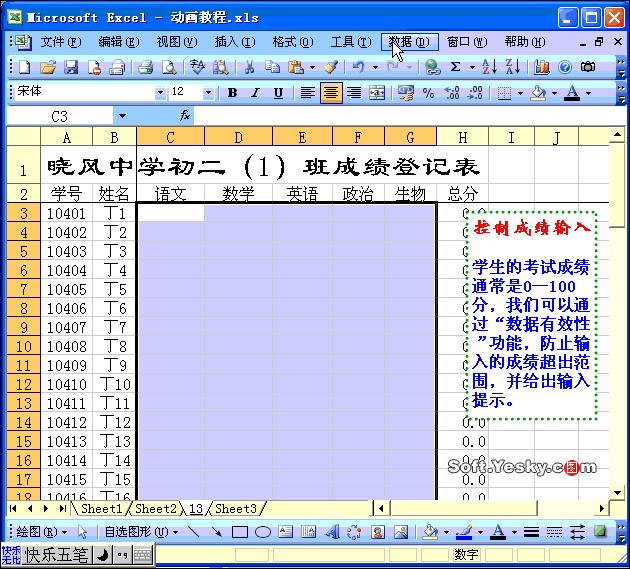Increase decimal places icon
Screen dimensions: 630x569
click(x=452, y=93)
